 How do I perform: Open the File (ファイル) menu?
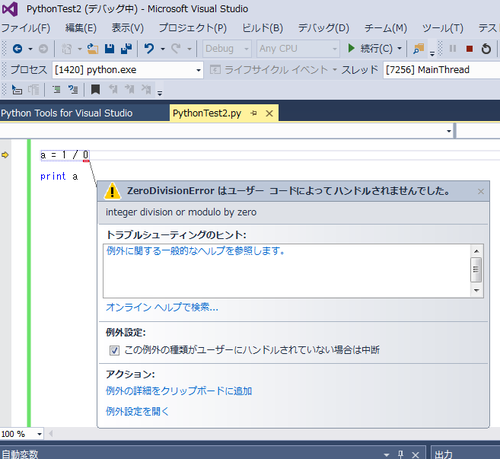(26, 28)
